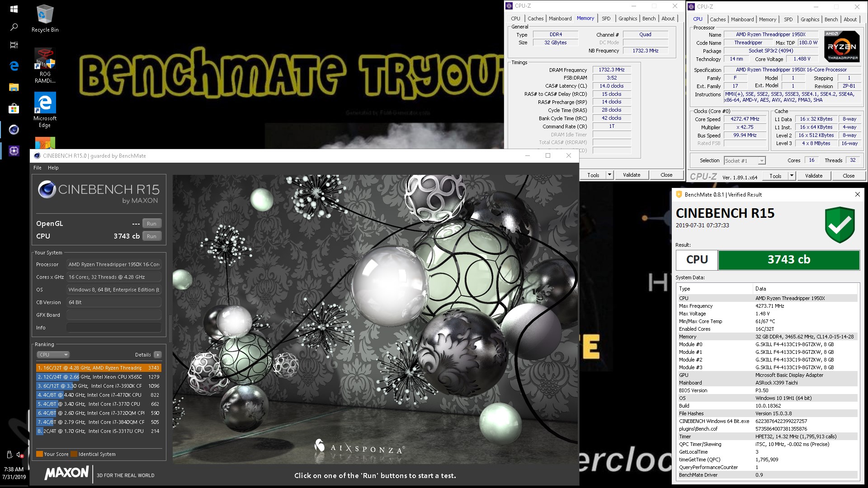This screenshot has height=488, width=868.
Task: Click BenchMate Max Frequency row 4273.71 MHz
Action: [x=767, y=306]
